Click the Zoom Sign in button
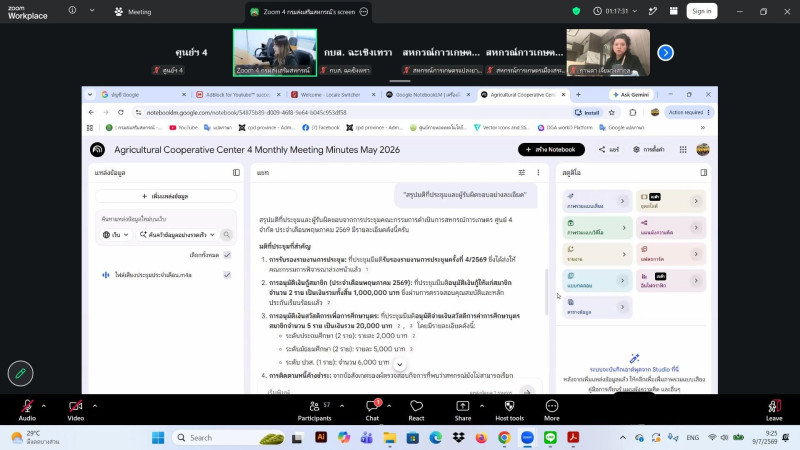Screen dimensions: 800x450 (702, 11)
